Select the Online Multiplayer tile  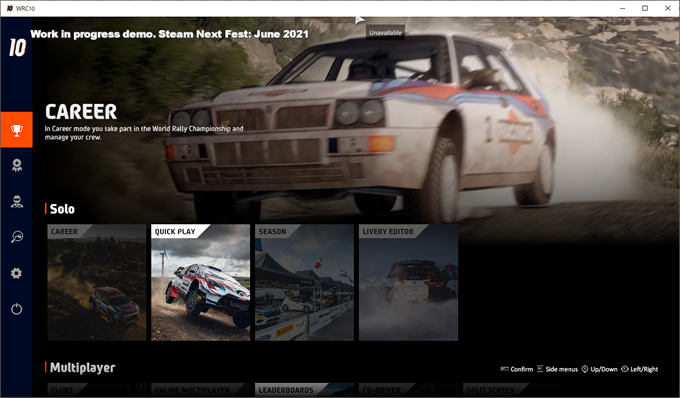[200, 390]
